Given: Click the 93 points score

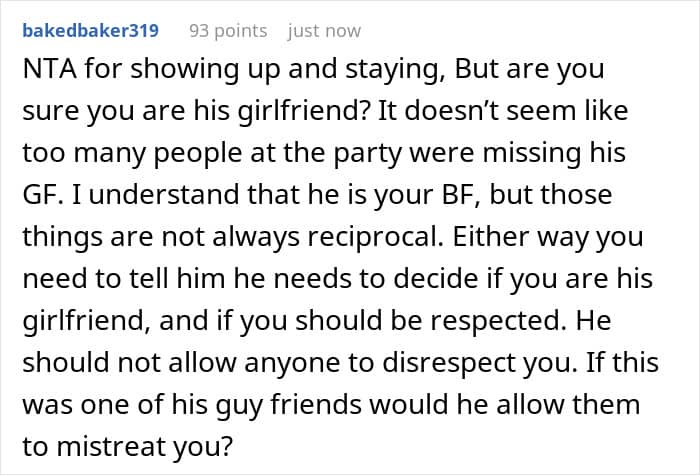Looking at the screenshot, I should [x=228, y=31].
